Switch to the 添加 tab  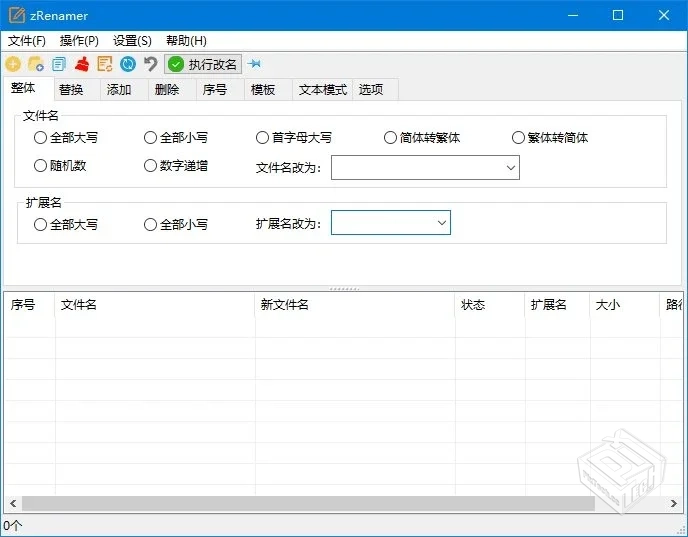pyautogui.click(x=124, y=90)
